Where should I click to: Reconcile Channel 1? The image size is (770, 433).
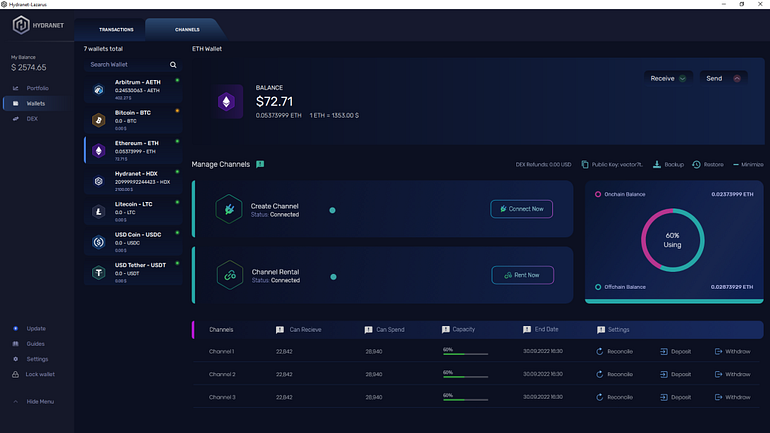(x=614, y=352)
